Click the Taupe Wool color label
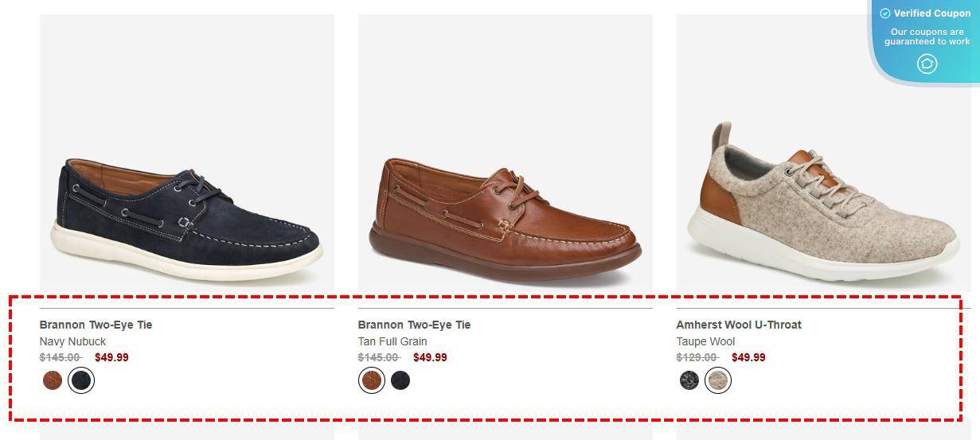The image size is (980, 440). tap(705, 341)
